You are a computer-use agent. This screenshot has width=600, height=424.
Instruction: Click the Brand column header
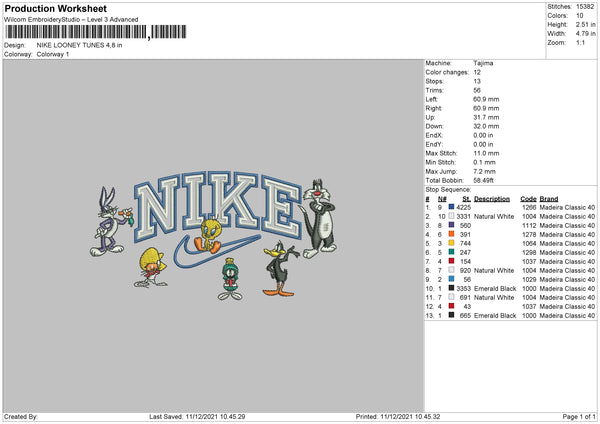[x=549, y=199]
